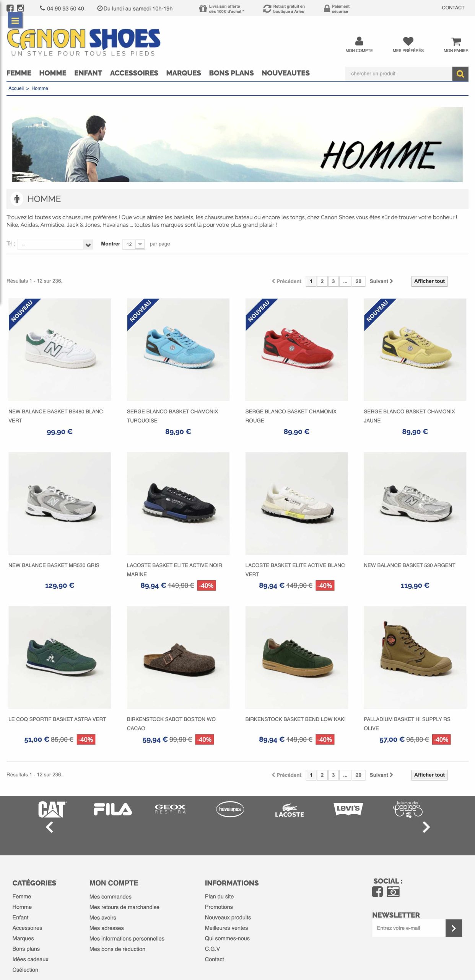Submit newsletter with arrow button
This screenshot has height=980, width=475.
click(x=454, y=928)
